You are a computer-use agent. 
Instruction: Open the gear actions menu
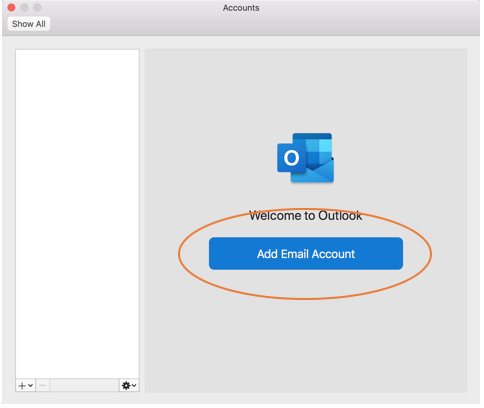[129, 386]
